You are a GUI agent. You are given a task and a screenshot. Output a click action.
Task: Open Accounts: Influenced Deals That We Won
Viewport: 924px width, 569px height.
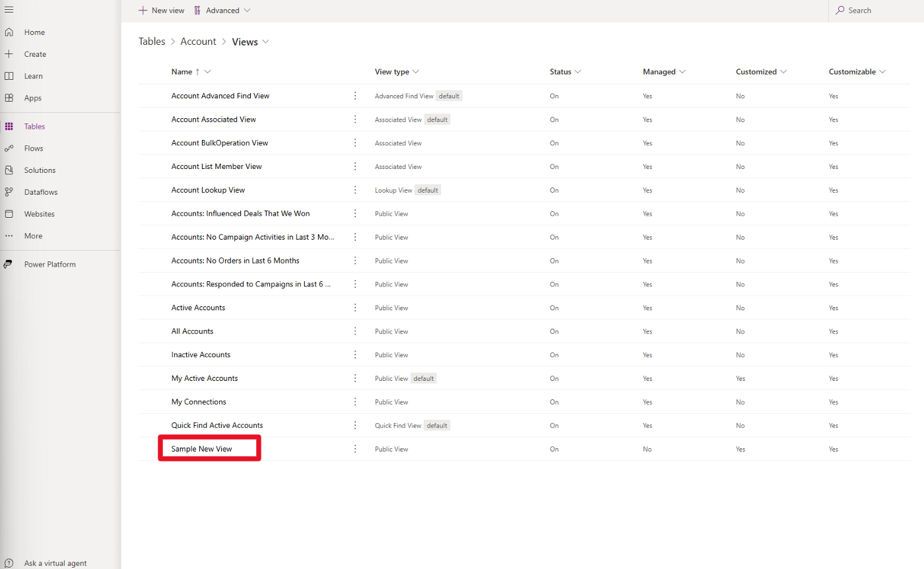(240, 213)
